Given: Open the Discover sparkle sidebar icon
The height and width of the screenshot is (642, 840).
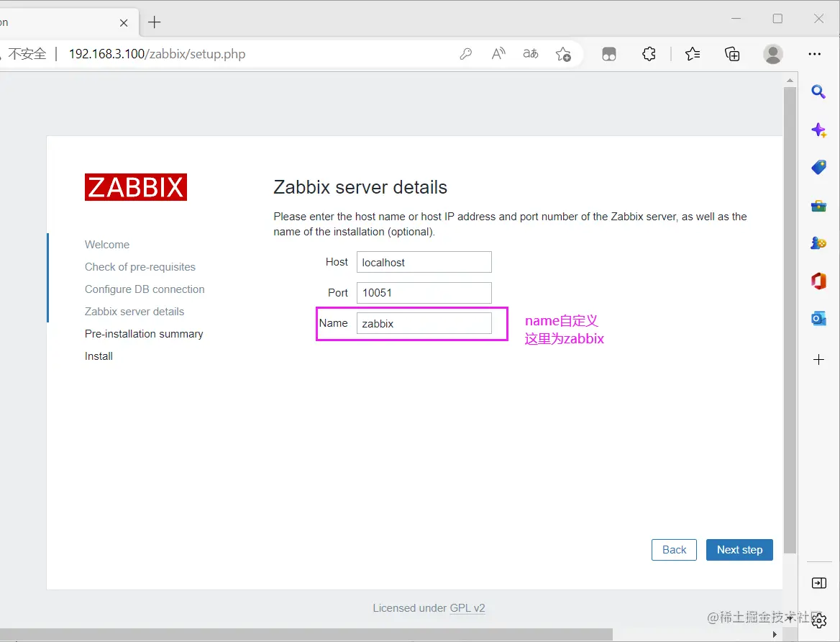Looking at the screenshot, I should coord(818,130).
